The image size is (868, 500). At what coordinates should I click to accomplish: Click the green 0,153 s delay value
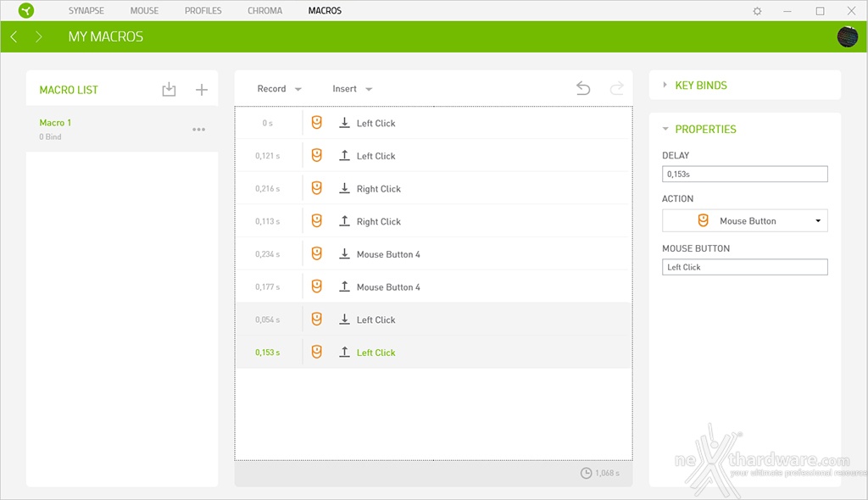tap(267, 353)
